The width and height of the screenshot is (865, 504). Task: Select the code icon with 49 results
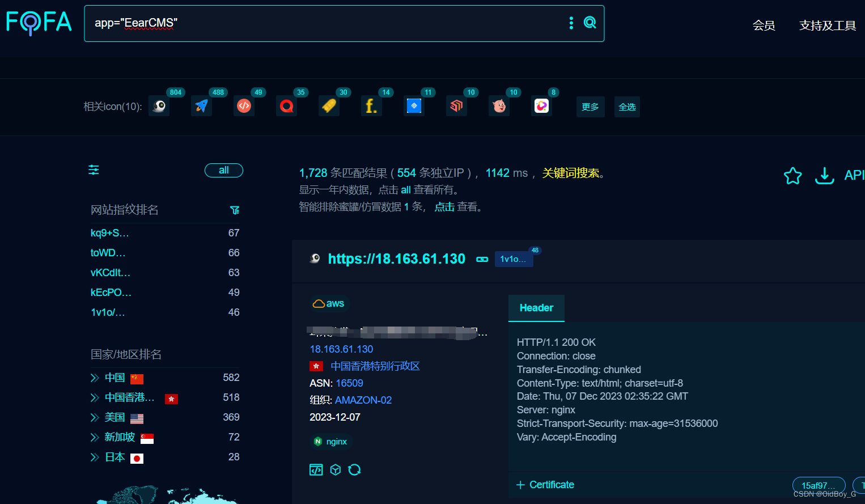[244, 106]
